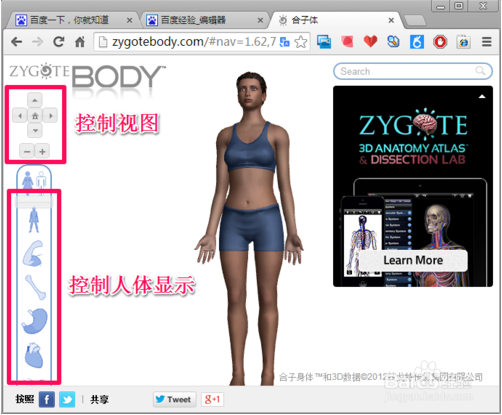Close the 合子体 tab
This screenshot has width=502, height=415.
pyautogui.click(x=391, y=21)
